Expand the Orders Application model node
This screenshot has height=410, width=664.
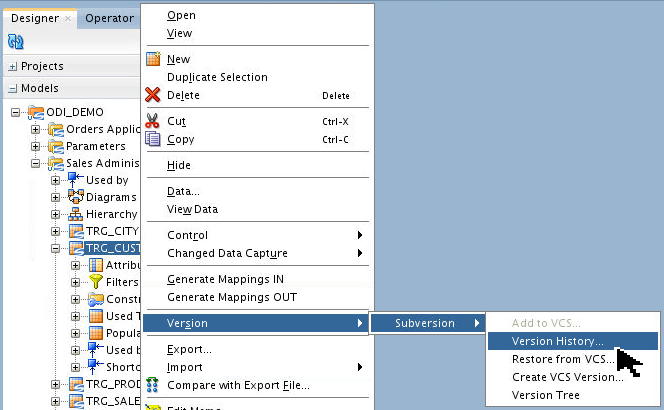coord(36,129)
